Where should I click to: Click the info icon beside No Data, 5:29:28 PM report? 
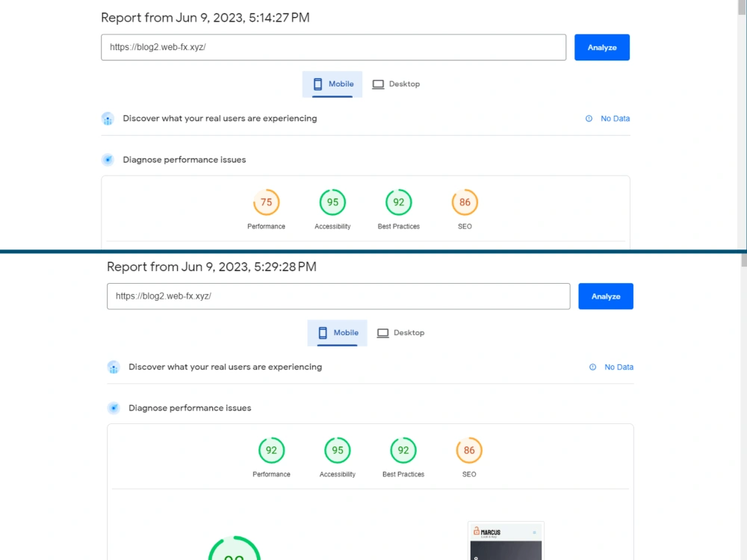(592, 367)
